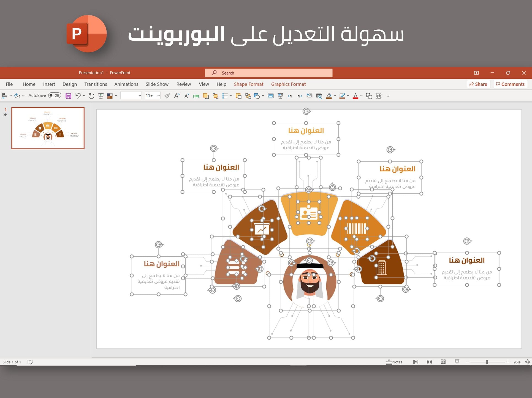532x398 pixels.
Task: Click the Comments button top-right
Action: (x=510, y=84)
